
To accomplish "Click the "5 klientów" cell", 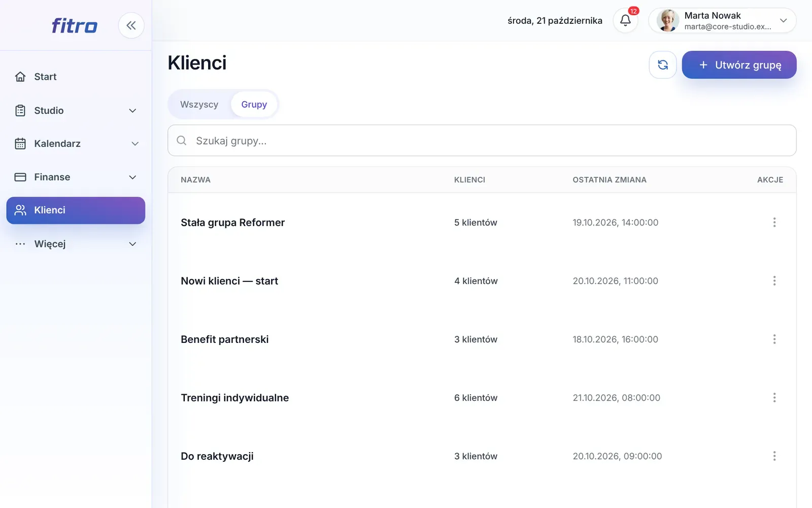I will [x=476, y=223].
